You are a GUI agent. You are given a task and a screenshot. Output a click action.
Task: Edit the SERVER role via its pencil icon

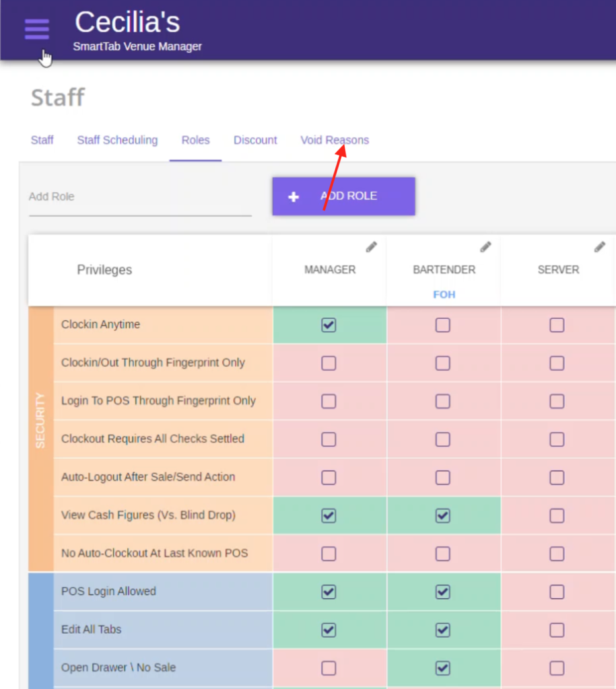click(599, 247)
